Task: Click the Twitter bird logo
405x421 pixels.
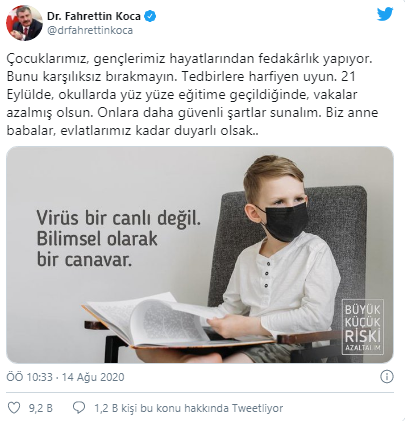Action: click(385, 14)
